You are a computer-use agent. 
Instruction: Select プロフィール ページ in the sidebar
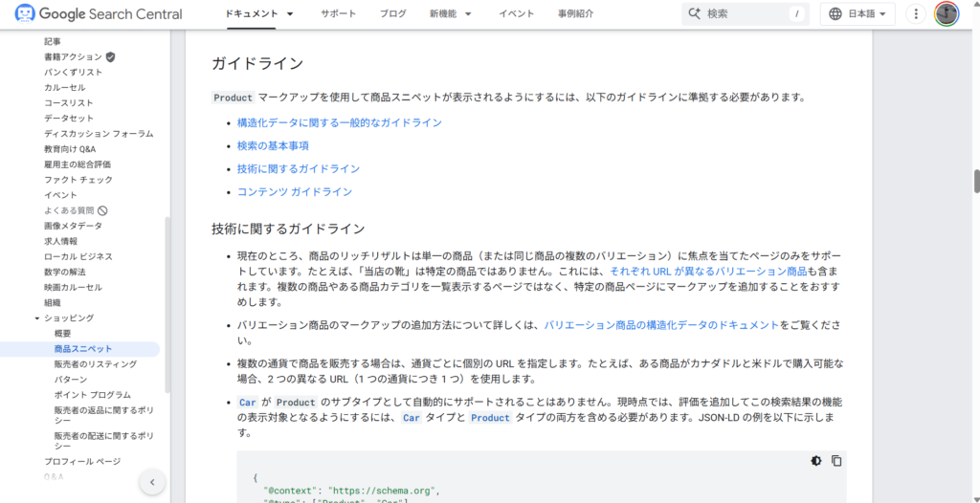pyautogui.click(x=82, y=461)
